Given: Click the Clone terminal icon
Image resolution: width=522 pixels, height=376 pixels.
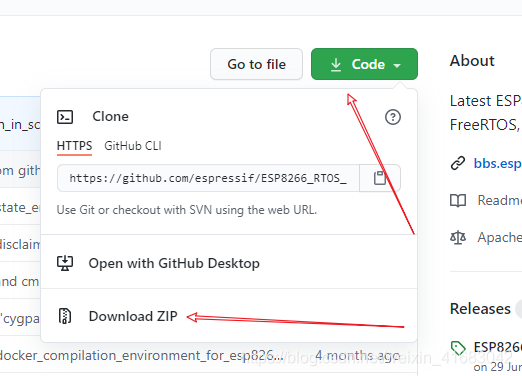Looking at the screenshot, I should 65,117.
